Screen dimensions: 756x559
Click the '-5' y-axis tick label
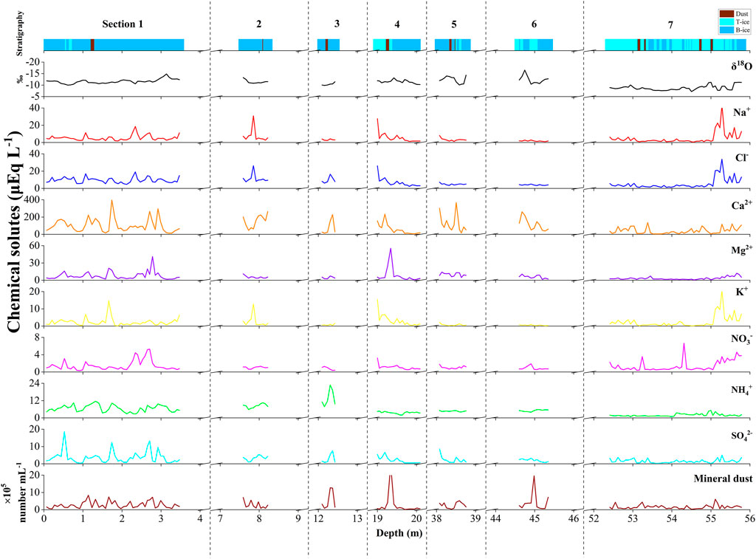pyautogui.click(x=35, y=97)
